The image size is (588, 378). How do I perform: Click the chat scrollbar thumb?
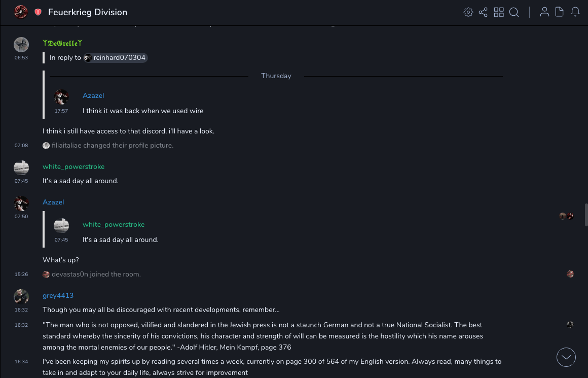586,215
